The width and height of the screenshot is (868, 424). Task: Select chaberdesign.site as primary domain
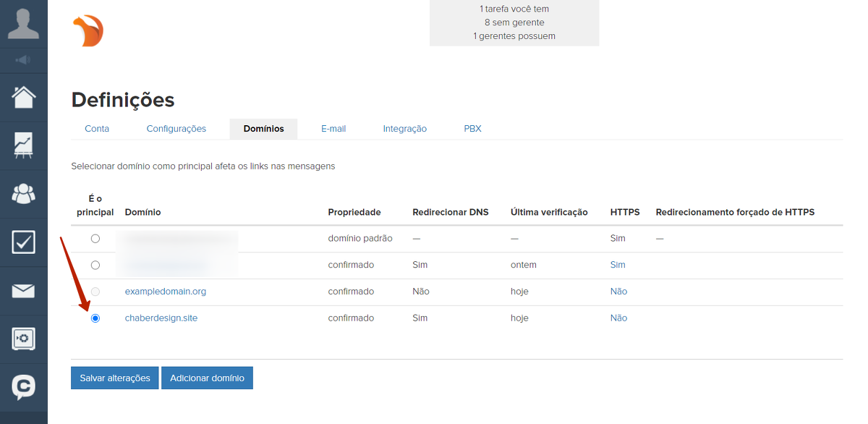[95, 318]
